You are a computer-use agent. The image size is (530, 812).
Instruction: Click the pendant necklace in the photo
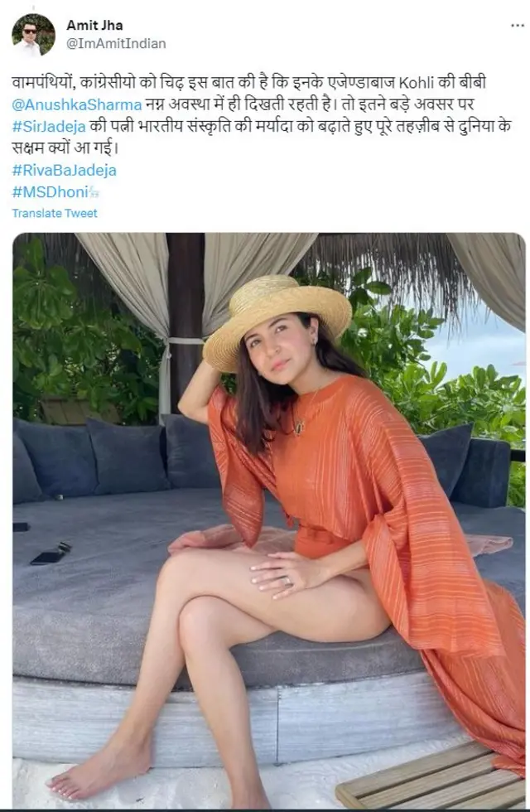299,428
